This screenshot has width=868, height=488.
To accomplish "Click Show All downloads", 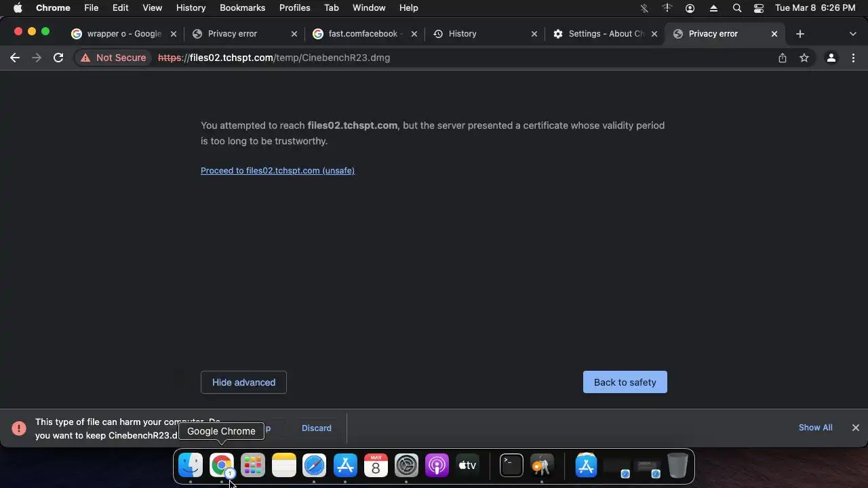I will 815,428.
